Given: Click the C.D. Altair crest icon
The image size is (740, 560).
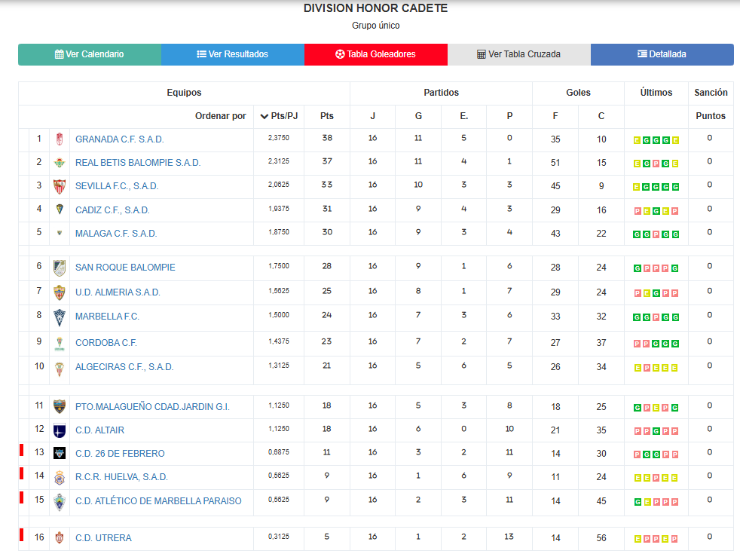Looking at the screenshot, I should click(60, 430).
